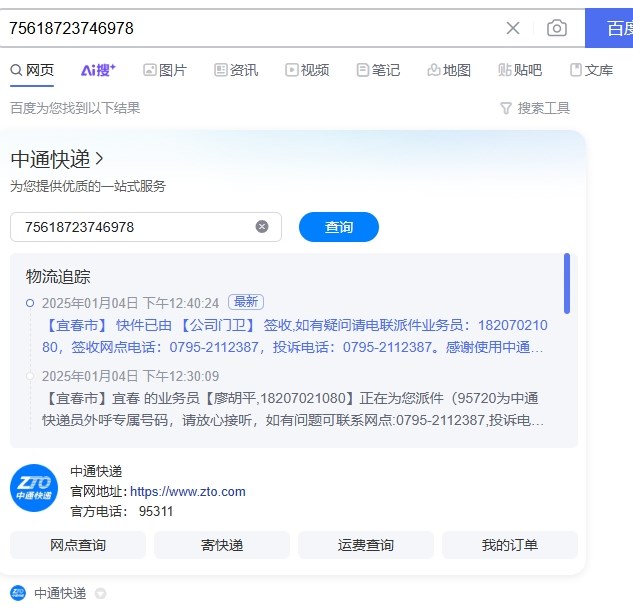Open https://www.zto.com link
The height and width of the screenshot is (612, 633).
[x=188, y=491]
